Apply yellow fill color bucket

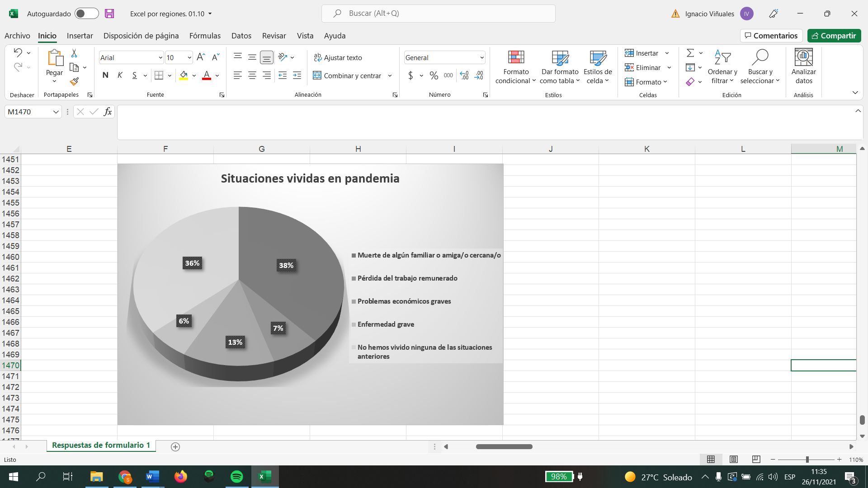[184, 75]
